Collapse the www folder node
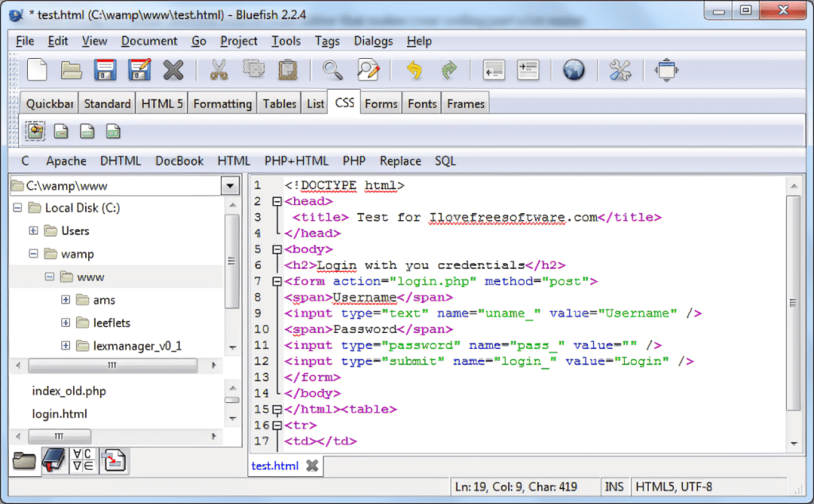 pyautogui.click(x=50, y=277)
